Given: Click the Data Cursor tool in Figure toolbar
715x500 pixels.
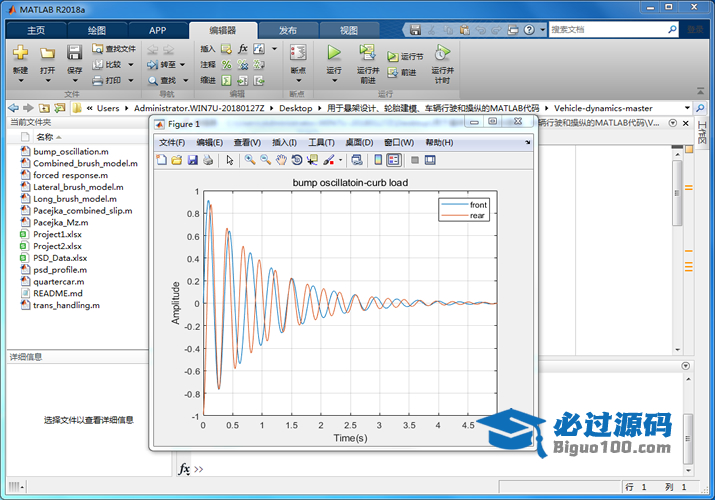Looking at the screenshot, I should coord(311,160).
